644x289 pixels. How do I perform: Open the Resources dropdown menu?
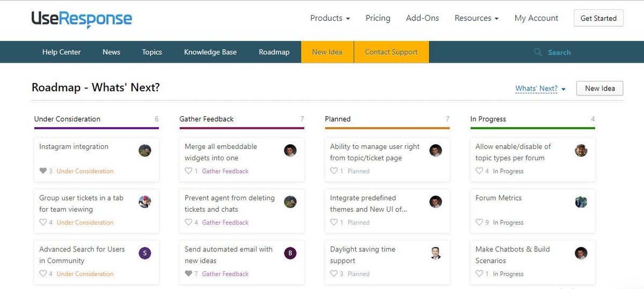(477, 18)
